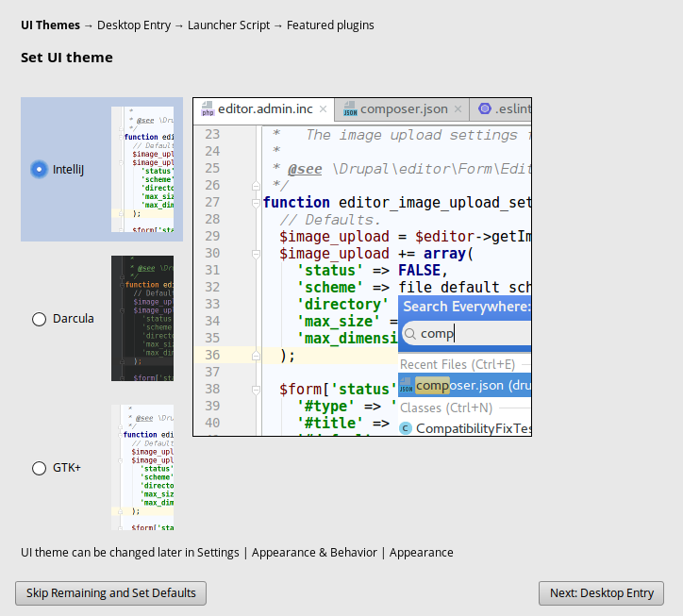683x616 pixels.
Task: Click the Featured plugins breadcrumb step
Action: click(330, 25)
